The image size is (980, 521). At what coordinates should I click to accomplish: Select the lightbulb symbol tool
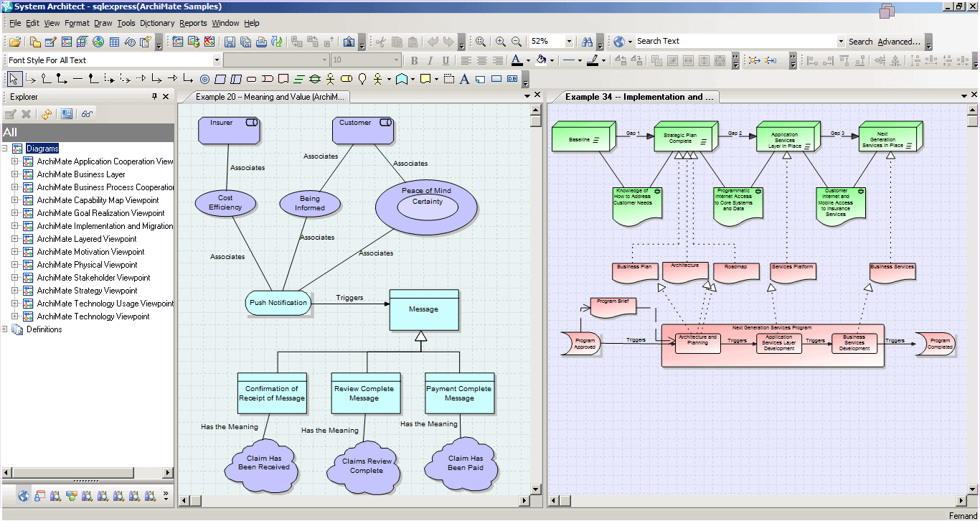(362, 79)
